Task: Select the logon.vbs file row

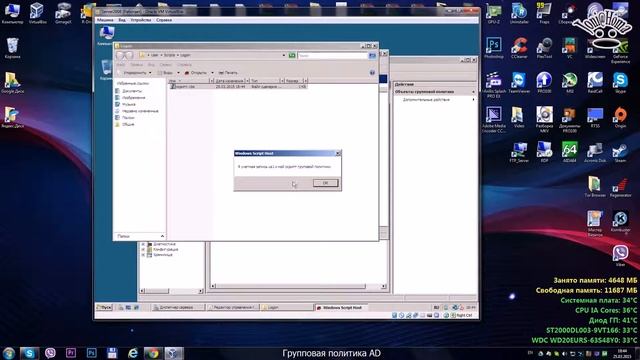Action: 238,87
